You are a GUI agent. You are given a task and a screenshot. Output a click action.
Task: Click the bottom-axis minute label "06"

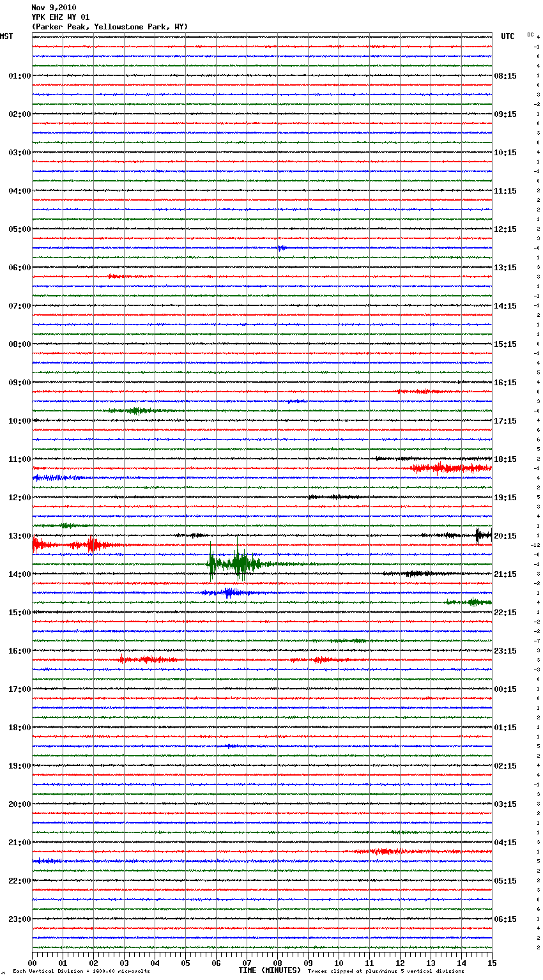[216, 963]
